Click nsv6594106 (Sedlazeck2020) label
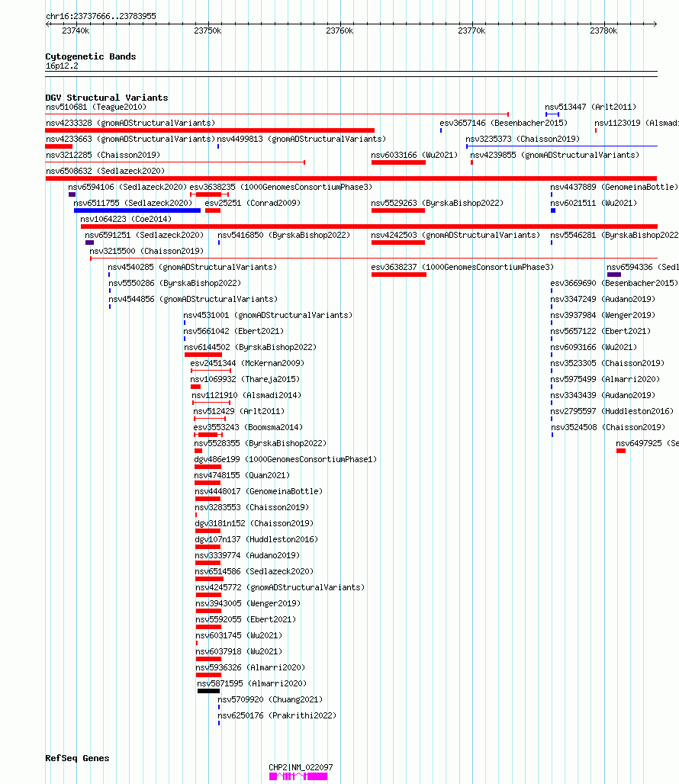This screenshot has height=784, width=679. (127, 187)
